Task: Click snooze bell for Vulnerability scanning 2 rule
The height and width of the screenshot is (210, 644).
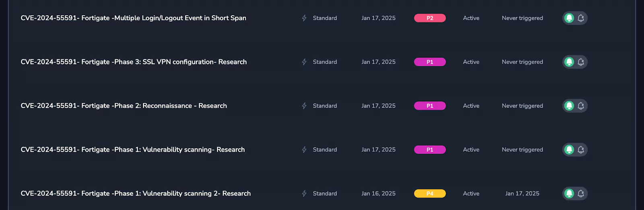Action: [x=581, y=194]
